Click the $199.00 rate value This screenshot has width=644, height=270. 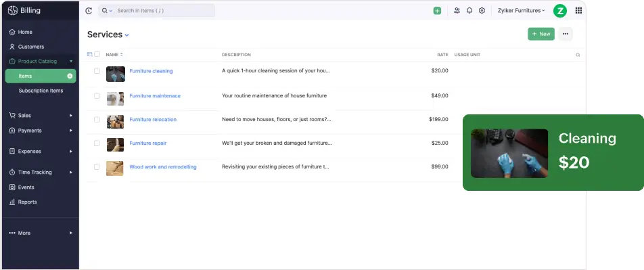(438, 120)
